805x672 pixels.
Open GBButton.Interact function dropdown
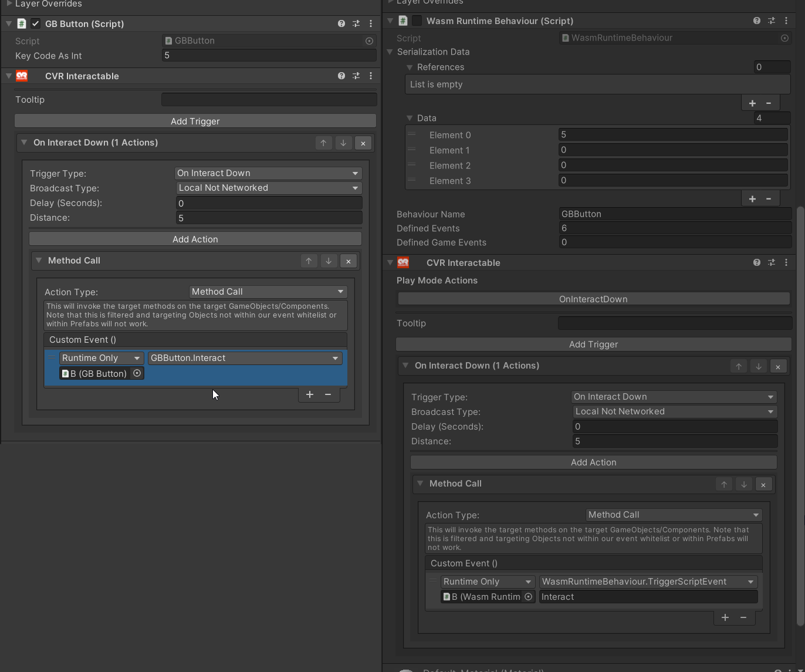tap(245, 358)
